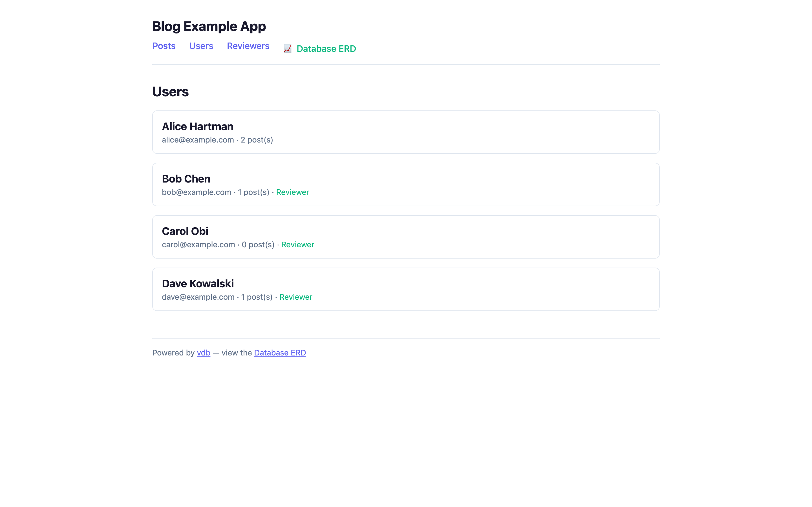Click the Users page heading
This screenshot has width=812, height=507.
click(170, 92)
